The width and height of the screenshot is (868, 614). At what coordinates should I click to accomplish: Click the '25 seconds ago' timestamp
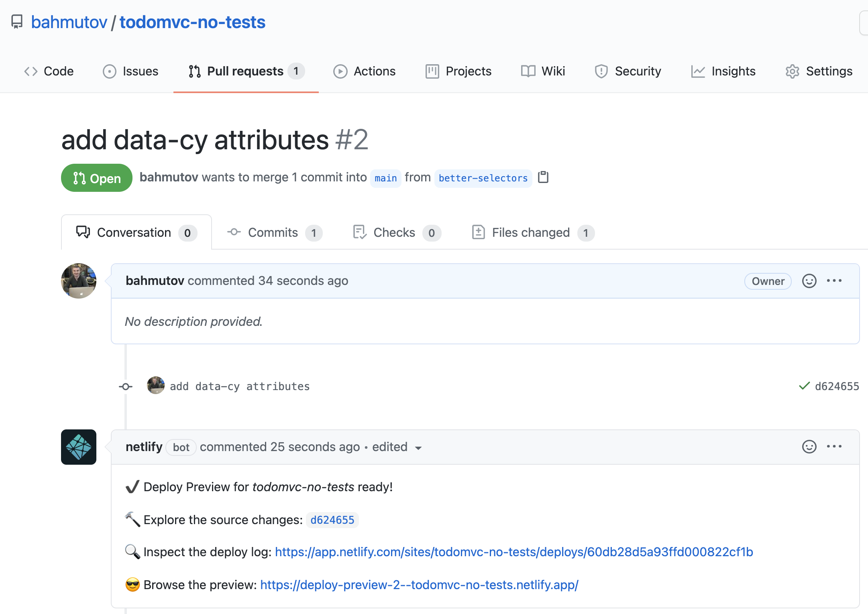pyautogui.click(x=315, y=447)
